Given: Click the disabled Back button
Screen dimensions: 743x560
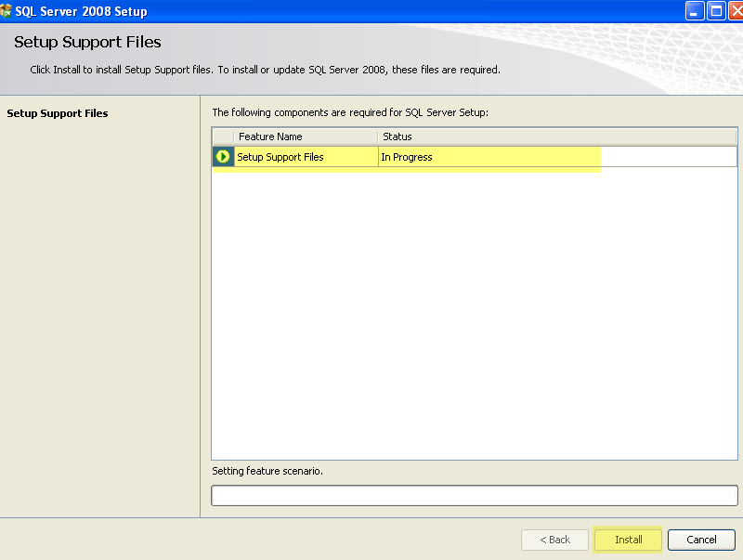Looking at the screenshot, I should point(554,540).
